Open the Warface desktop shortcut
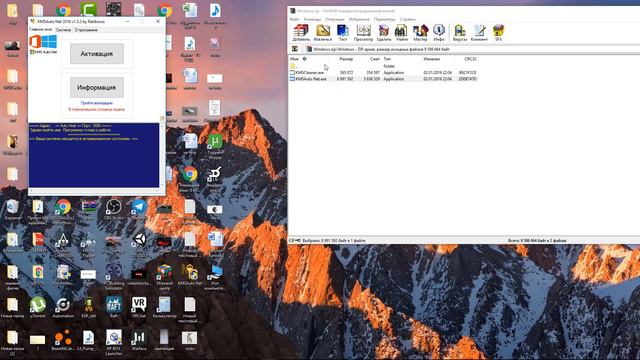The width and height of the screenshot is (640, 360). click(139, 340)
